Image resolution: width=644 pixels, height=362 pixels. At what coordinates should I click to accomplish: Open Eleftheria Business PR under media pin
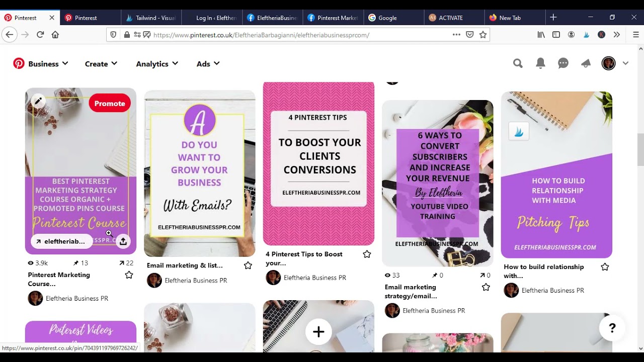point(552,290)
